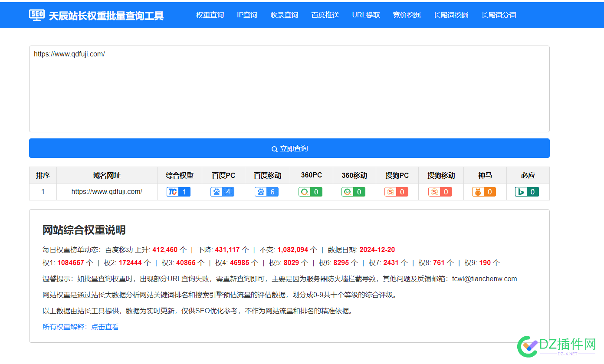Viewport: 604px width, 364px height.
Task: Focus the URL input text area
Action: tap(289, 89)
